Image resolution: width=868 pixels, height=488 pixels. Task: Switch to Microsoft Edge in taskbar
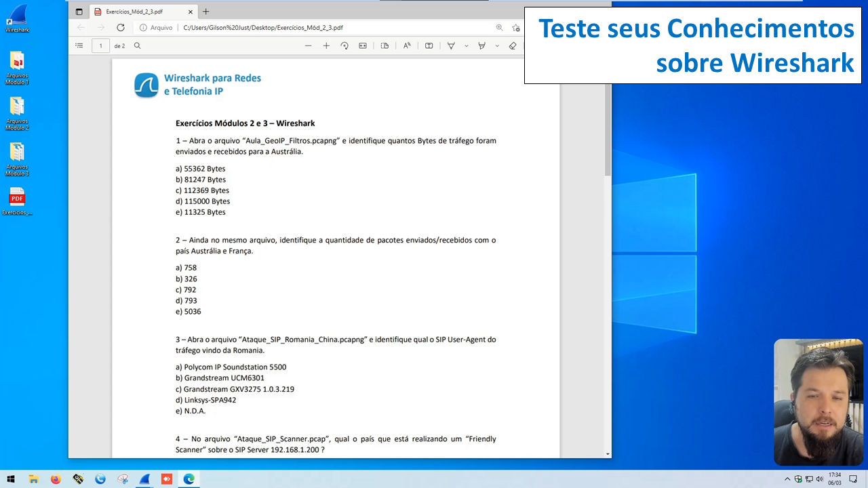(189, 479)
